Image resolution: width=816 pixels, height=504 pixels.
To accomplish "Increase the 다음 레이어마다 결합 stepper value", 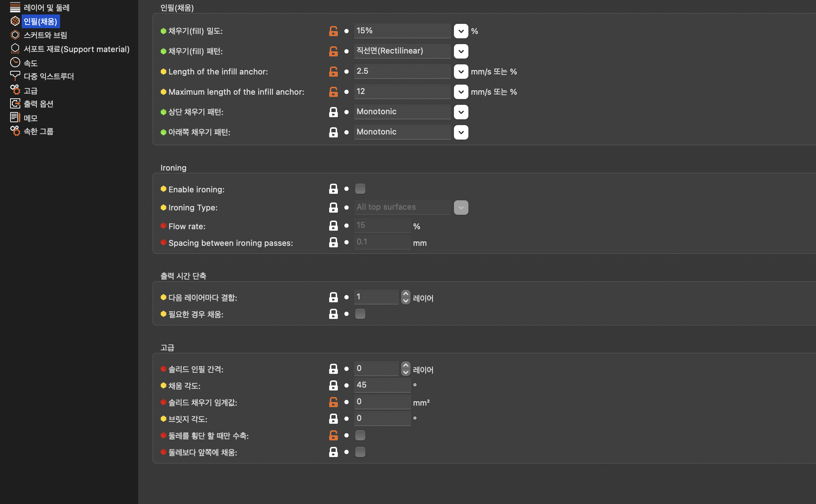I will click(x=406, y=294).
